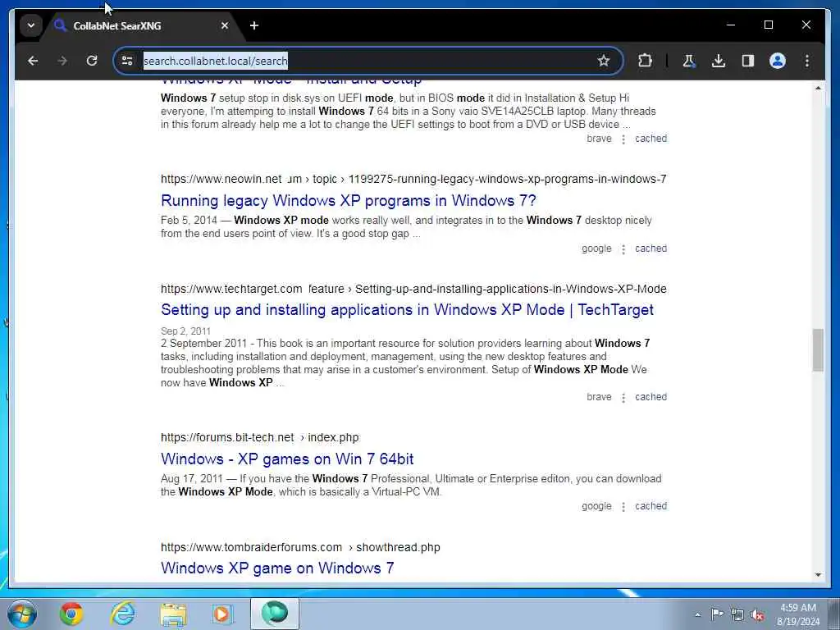
Task: Open network status tray icon
Action: tap(737, 615)
